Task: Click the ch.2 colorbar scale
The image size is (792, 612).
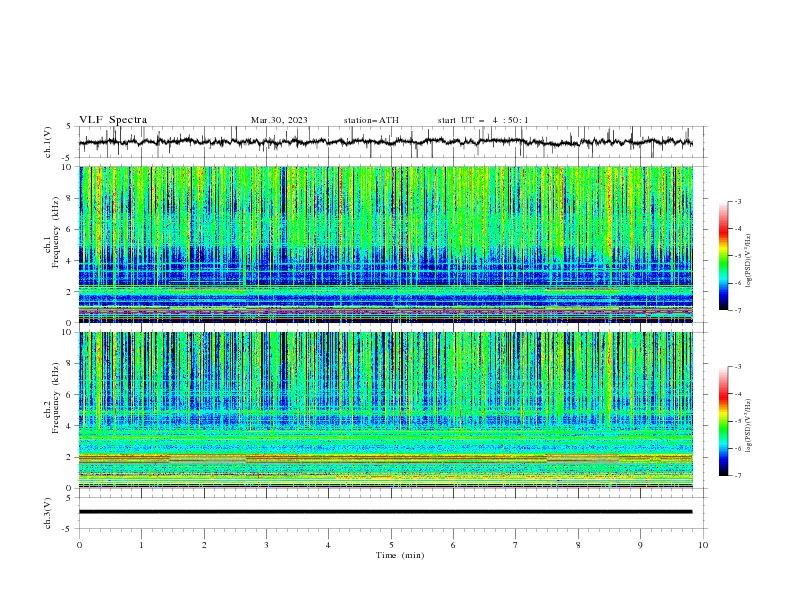Action: click(x=724, y=421)
